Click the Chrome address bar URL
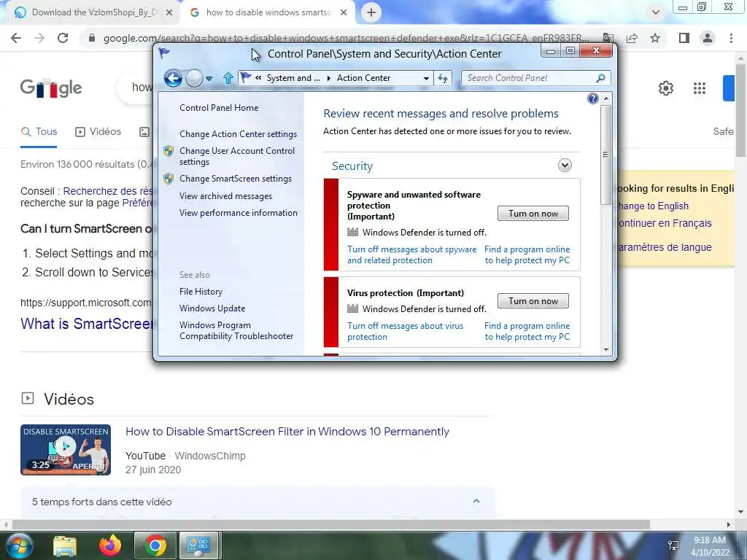 click(346, 38)
